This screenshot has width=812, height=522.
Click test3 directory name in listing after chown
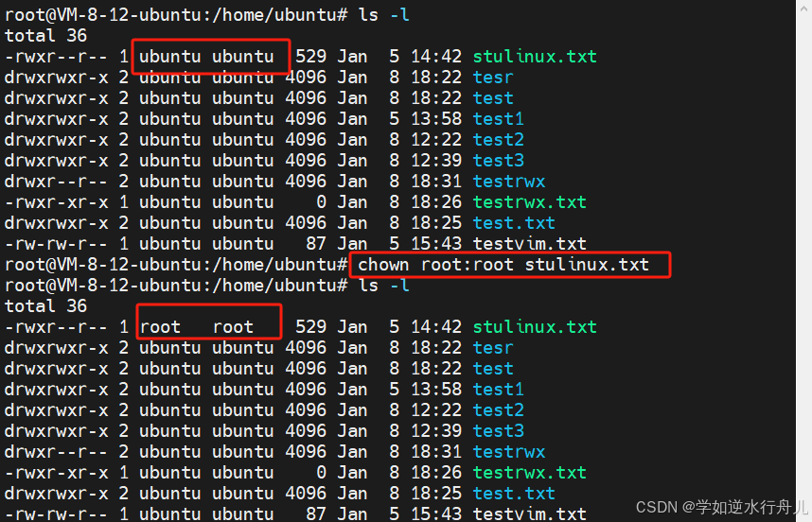498,431
